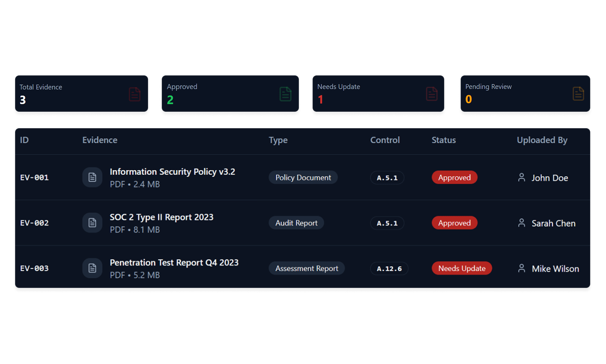
Task: Click the Pending Review card document icon
Action: point(578,94)
